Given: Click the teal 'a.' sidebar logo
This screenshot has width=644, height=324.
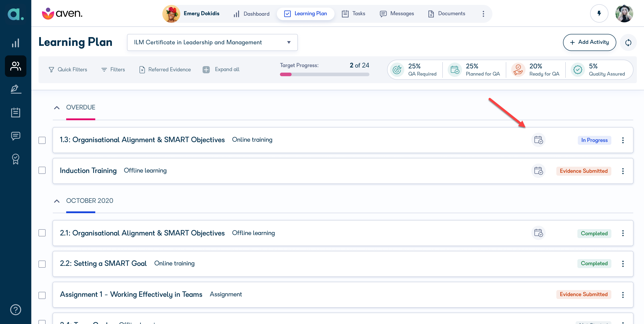Looking at the screenshot, I should pos(15,14).
